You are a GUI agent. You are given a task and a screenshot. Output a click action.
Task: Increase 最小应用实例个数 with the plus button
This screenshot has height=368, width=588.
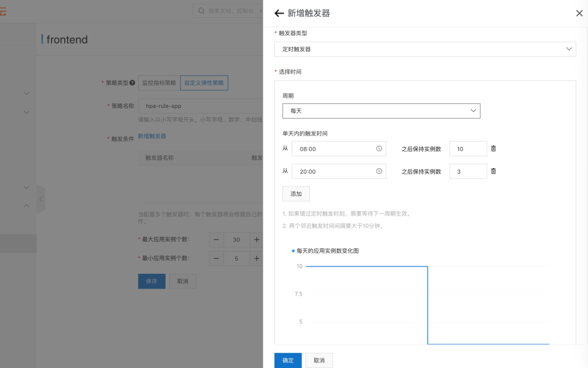pyautogui.click(x=256, y=259)
